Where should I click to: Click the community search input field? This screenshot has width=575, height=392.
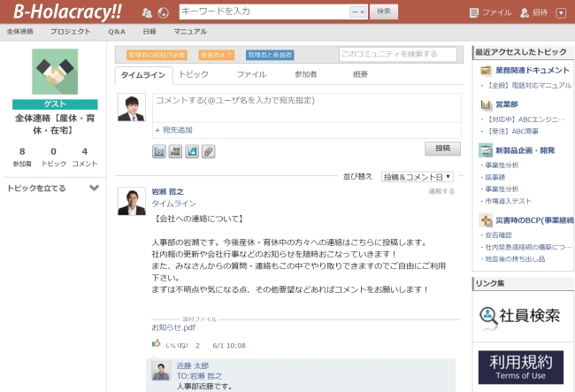[398, 55]
